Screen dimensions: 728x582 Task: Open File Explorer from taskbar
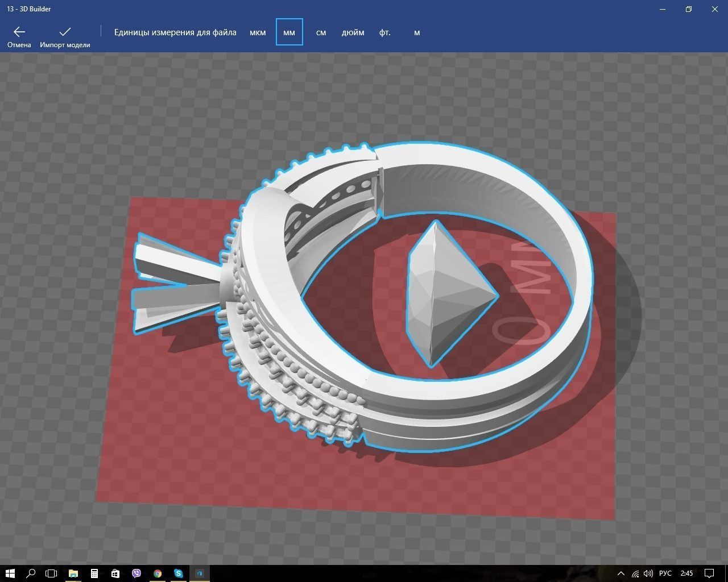73,573
